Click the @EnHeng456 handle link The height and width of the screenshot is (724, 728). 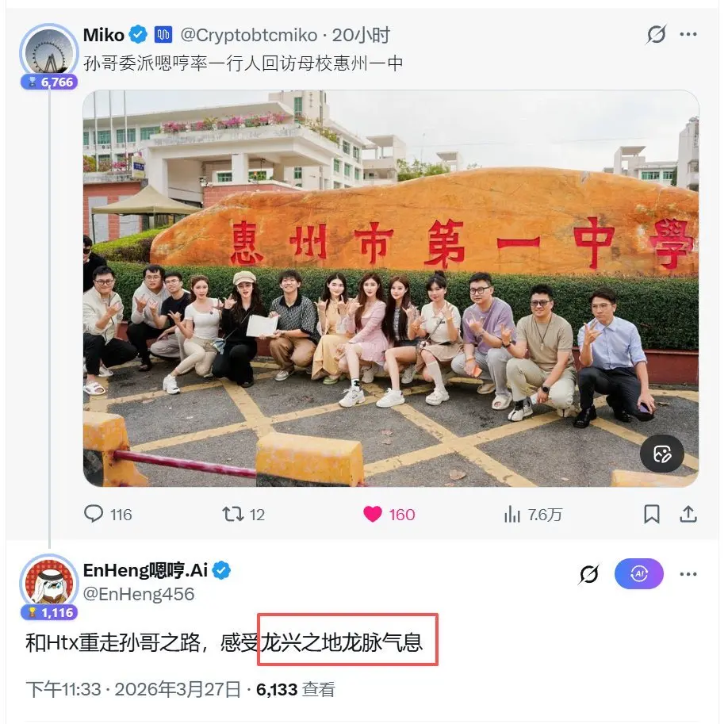coord(139,594)
